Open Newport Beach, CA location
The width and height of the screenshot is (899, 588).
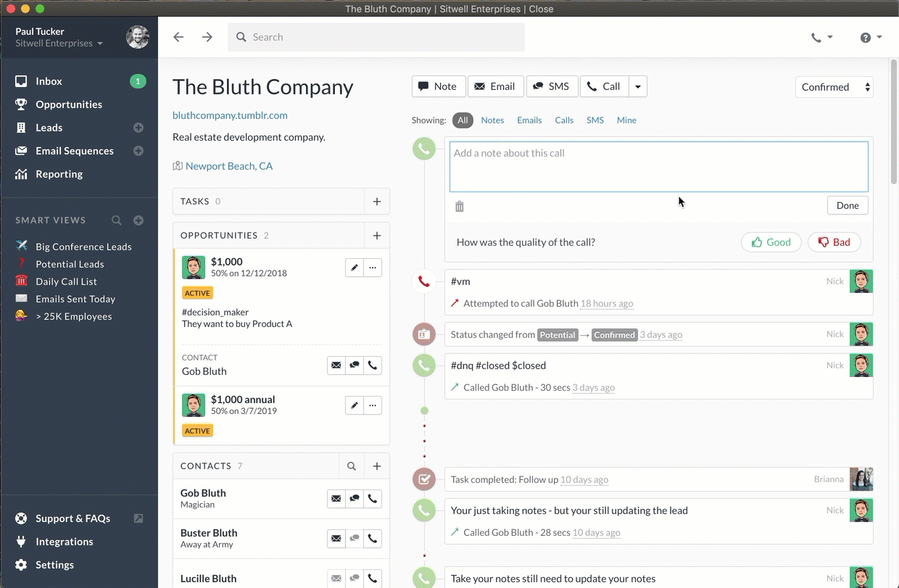(x=229, y=166)
